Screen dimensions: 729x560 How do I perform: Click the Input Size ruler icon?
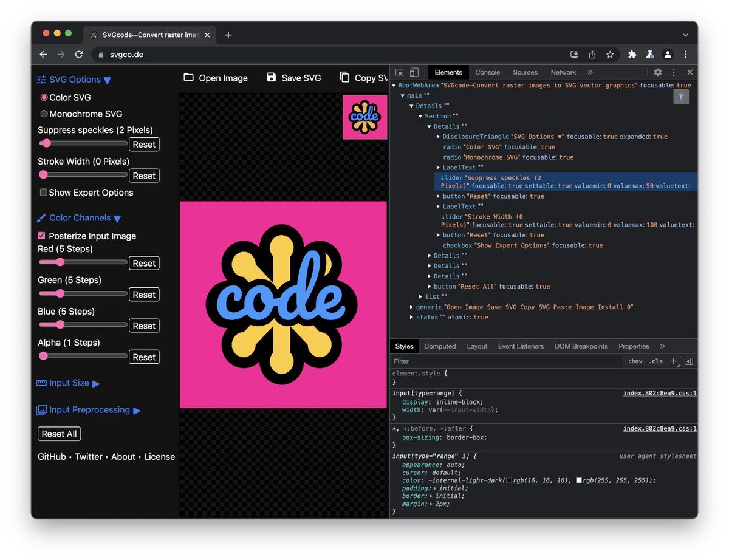[41, 383]
